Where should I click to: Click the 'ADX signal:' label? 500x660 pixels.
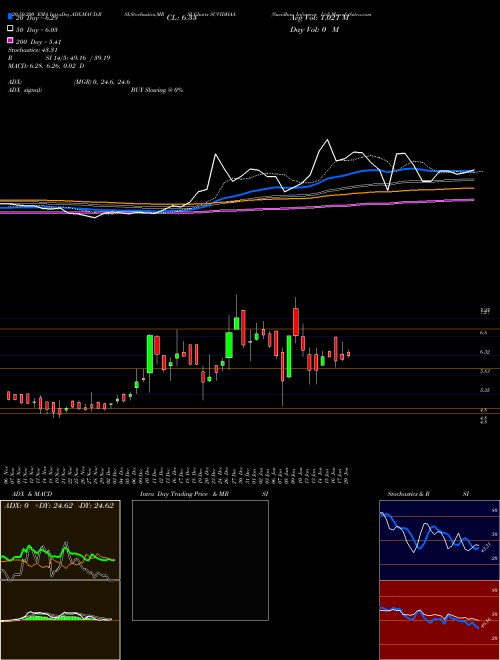pos(25,90)
